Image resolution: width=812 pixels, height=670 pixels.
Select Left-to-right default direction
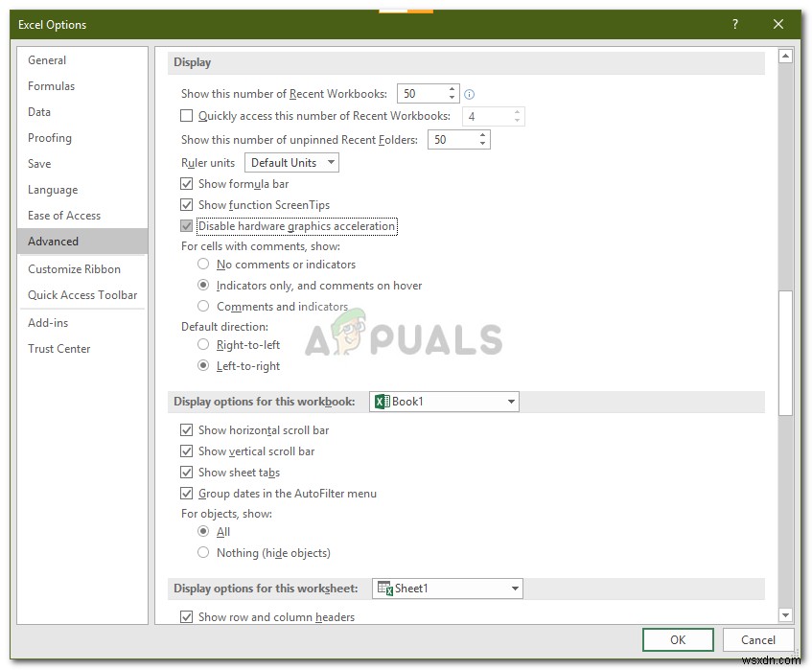tap(203, 366)
